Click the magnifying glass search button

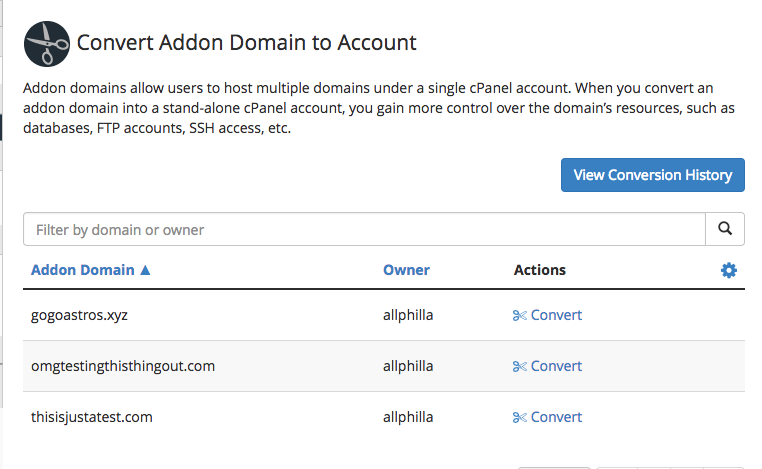725,229
